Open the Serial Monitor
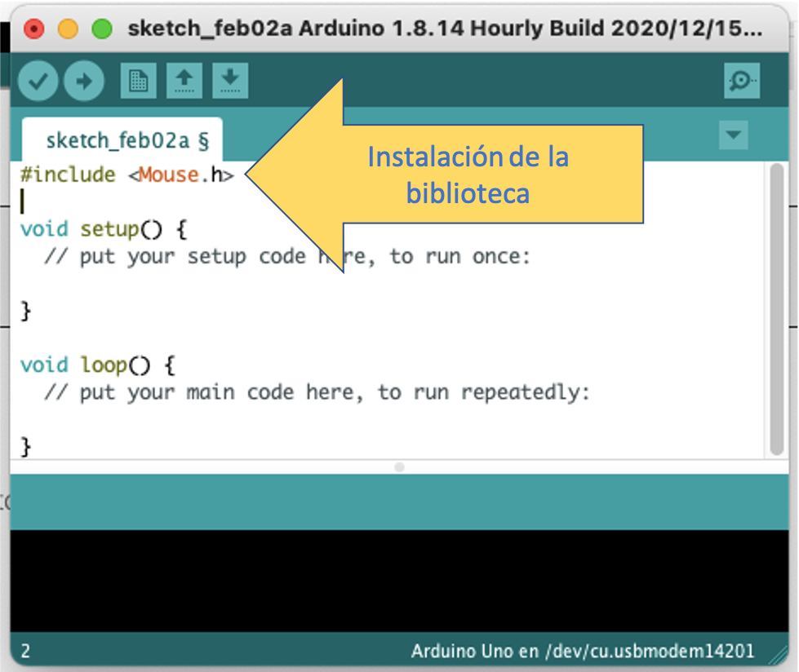 742,81
